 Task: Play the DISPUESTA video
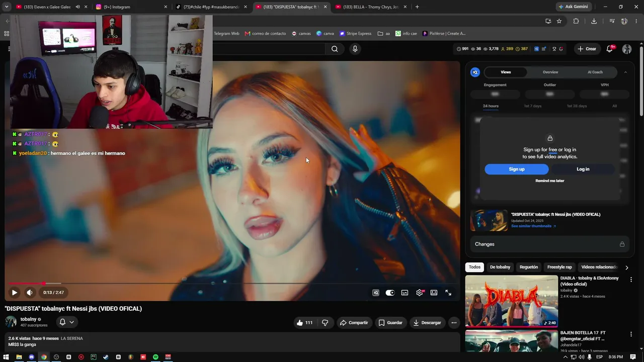[x=14, y=293]
